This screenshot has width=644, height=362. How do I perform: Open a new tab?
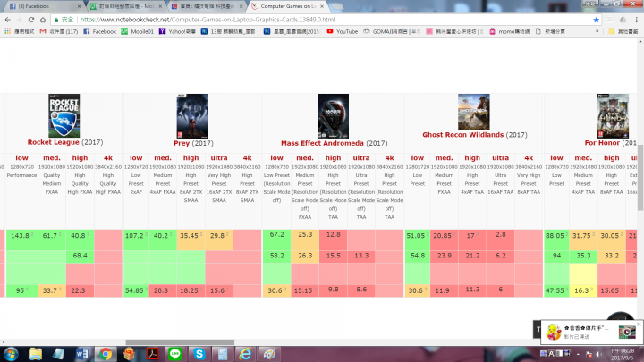click(337, 6)
